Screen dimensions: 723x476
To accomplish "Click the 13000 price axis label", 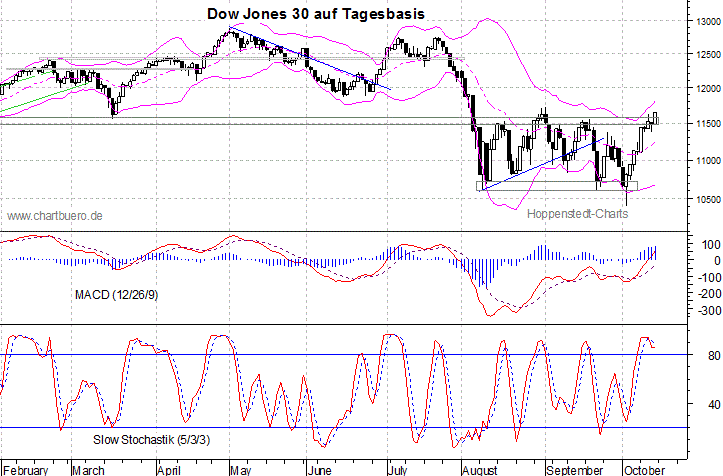I will (709, 22).
